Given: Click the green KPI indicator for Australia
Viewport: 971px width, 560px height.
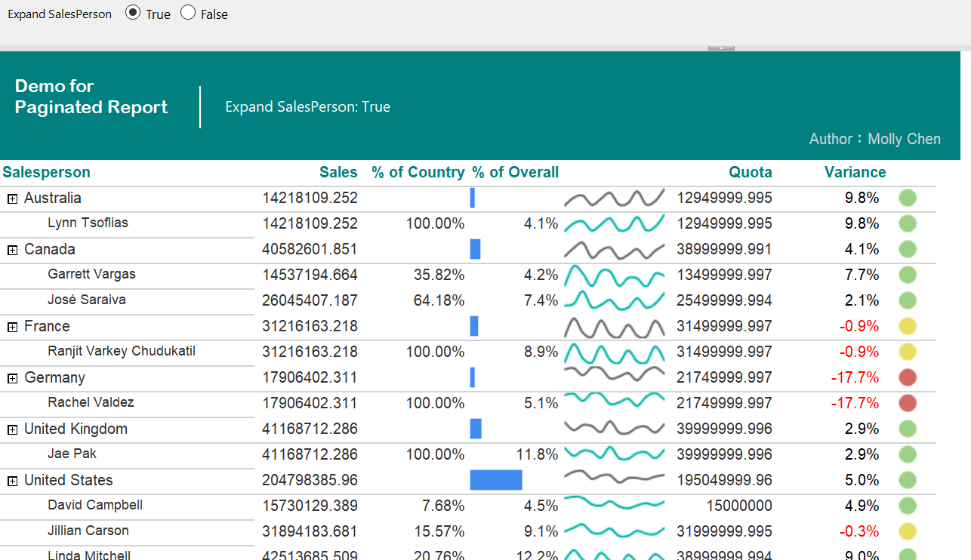Looking at the screenshot, I should [x=908, y=198].
